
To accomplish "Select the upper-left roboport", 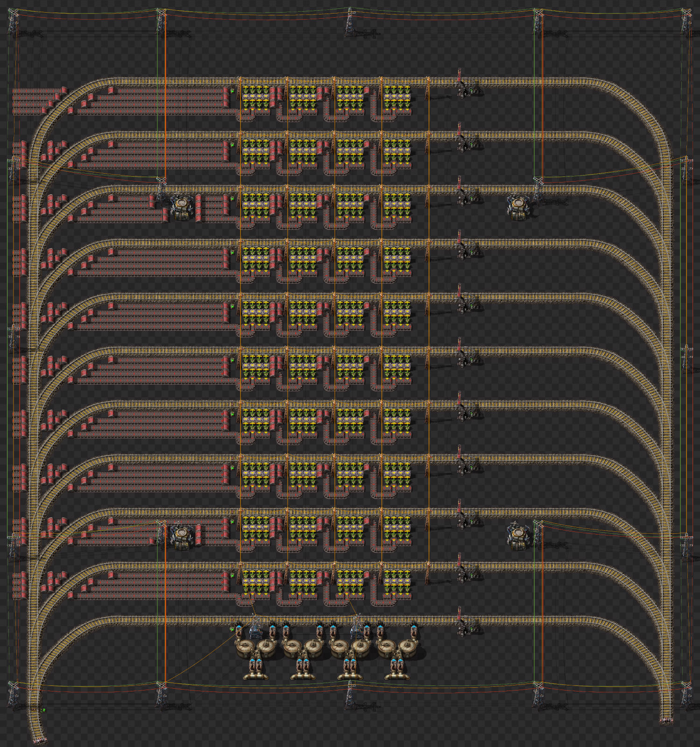I will [182, 207].
